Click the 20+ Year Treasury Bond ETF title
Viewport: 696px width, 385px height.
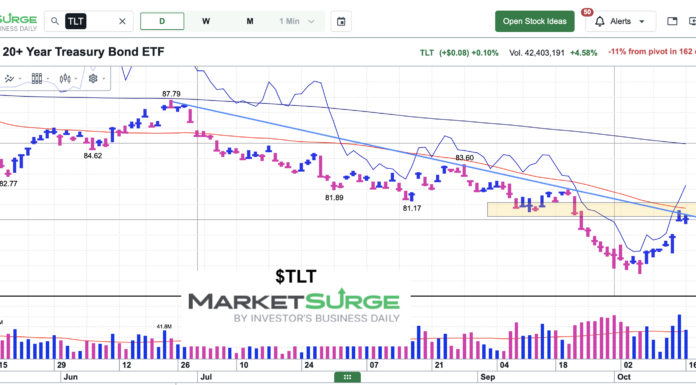tap(83, 52)
